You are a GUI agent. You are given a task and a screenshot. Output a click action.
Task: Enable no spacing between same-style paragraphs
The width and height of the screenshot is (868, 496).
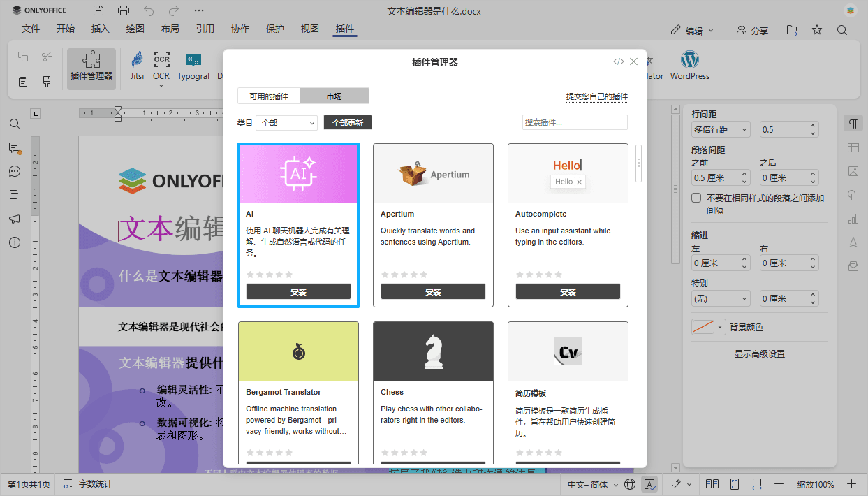point(696,198)
